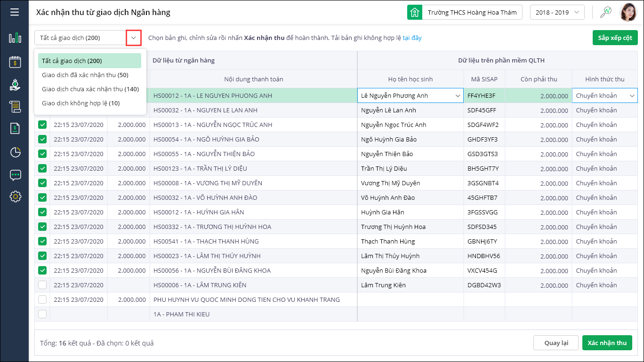Open the calendar payment schedule icon
Viewport: 644px width, 362px height.
tap(15, 62)
